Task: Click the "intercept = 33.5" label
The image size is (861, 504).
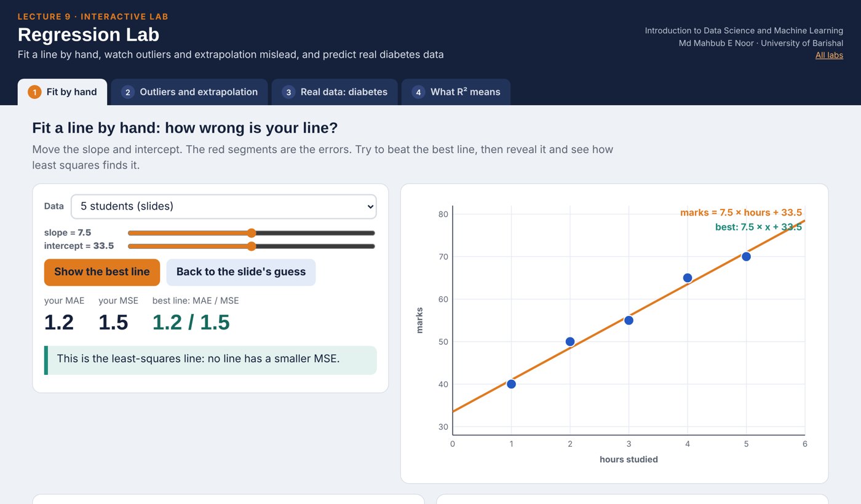Action: [79, 246]
